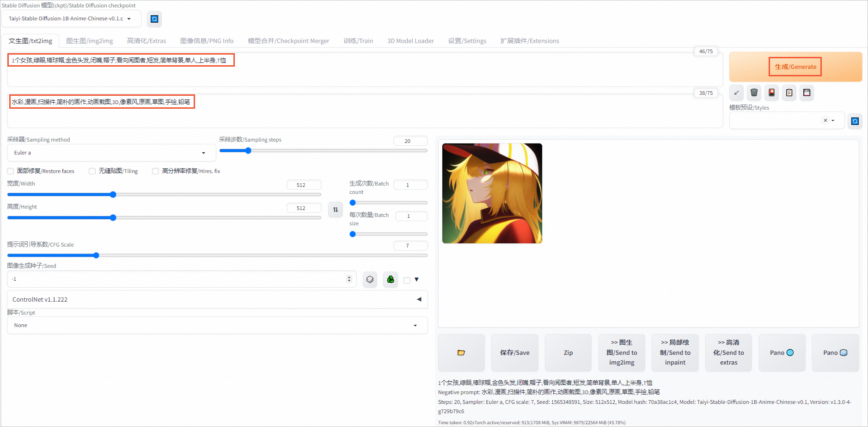868x427 pixels.
Task: Open the Pano viewer with the globe icon
Action: point(782,353)
